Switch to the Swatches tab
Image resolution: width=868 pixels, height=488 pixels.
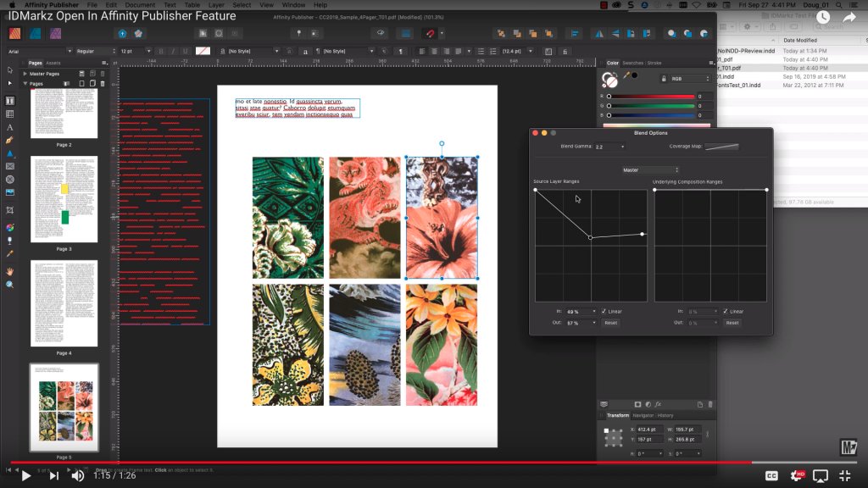[x=633, y=62]
